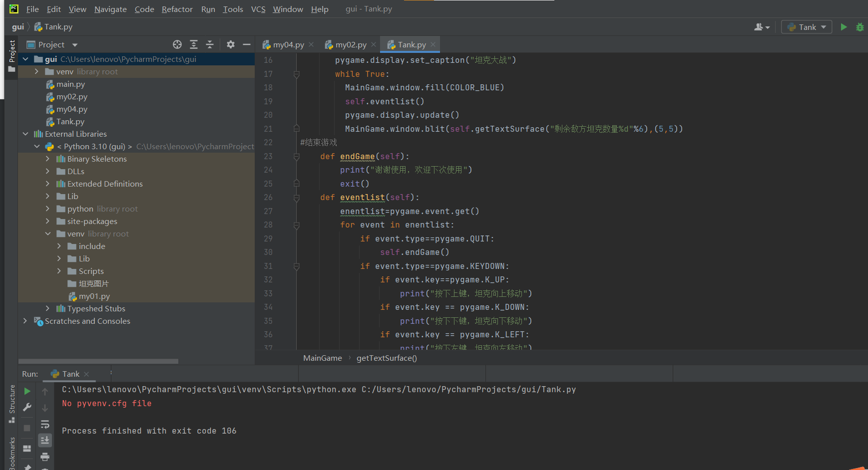Switch to the my02.py editor tab
The width and height of the screenshot is (868, 470).
click(351, 44)
